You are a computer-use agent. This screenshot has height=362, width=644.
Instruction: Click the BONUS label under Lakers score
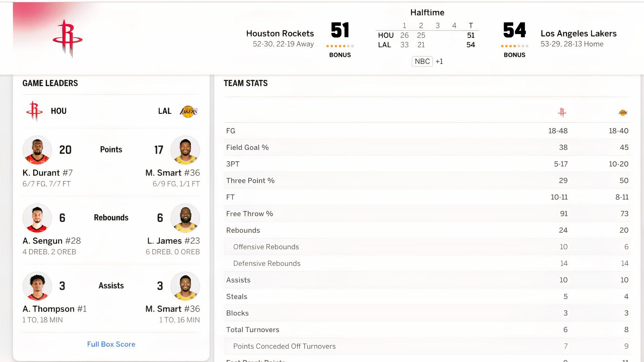pos(515,55)
